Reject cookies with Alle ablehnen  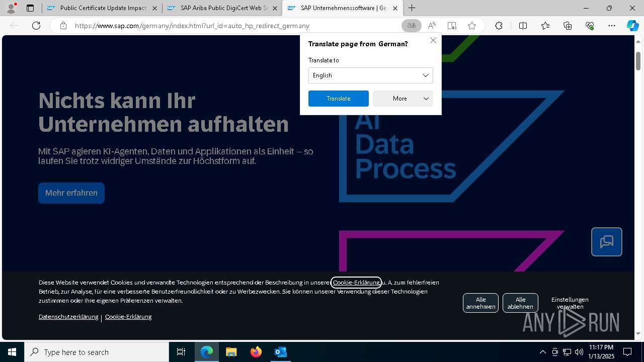[x=520, y=303]
